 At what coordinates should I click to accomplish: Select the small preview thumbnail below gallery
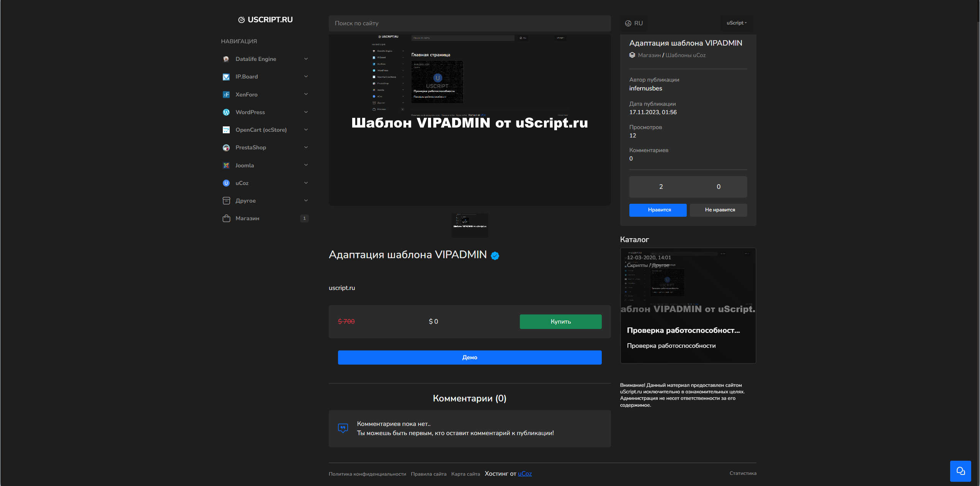[x=470, y=225]
